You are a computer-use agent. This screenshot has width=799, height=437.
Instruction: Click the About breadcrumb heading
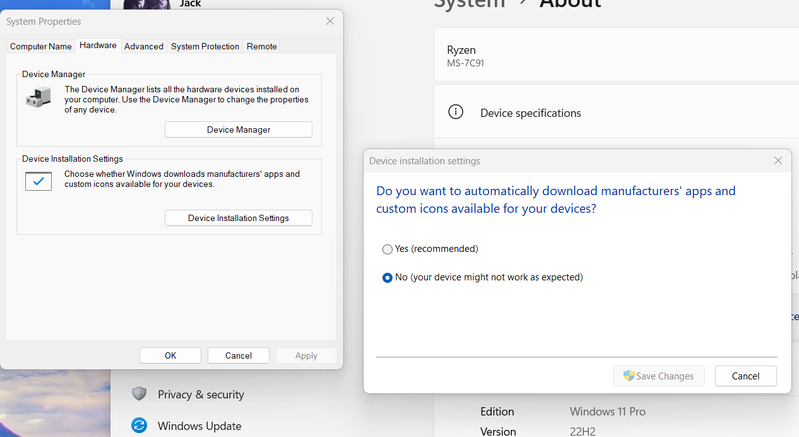[570, 4]
